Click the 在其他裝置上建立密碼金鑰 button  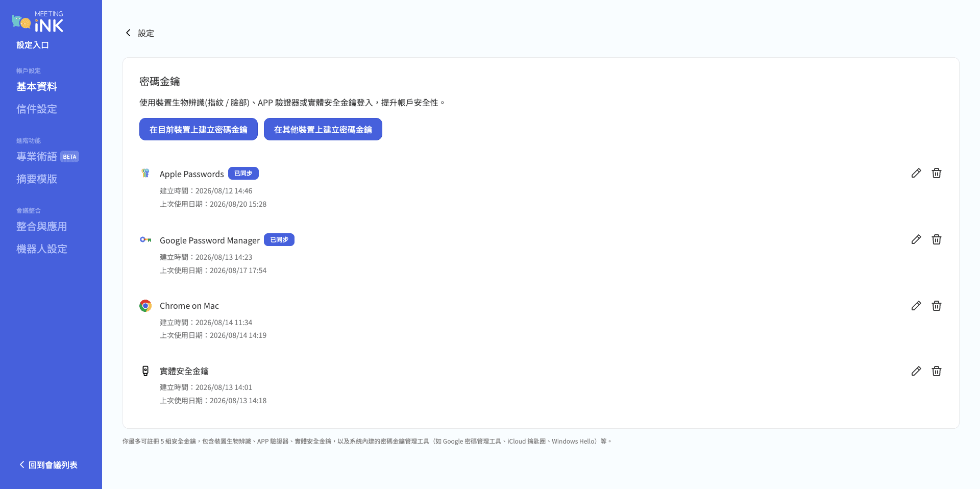(x=323, y=129)
